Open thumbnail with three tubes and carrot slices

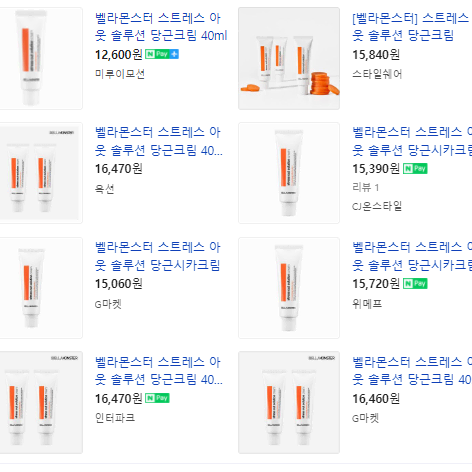tap(289, 58)
